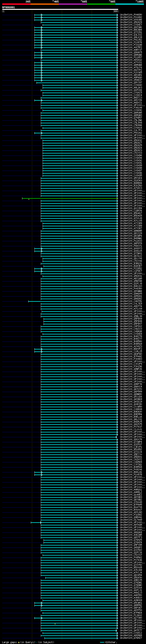This screenshot has height=644, width=146.
Task: Choose the UniRef100_Q0IIR4 label
Action: [x=131, y=208]
